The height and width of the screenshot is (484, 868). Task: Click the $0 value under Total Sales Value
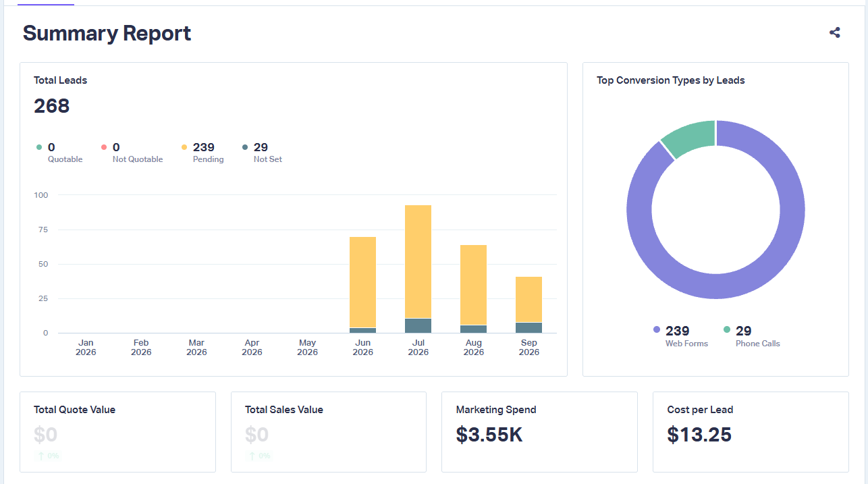[x=256, y=434]
